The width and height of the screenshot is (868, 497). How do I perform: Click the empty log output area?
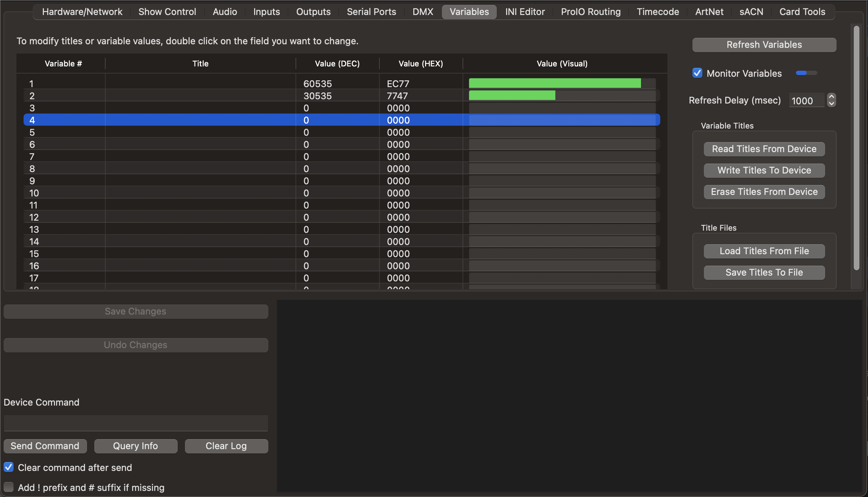point(569,396)
